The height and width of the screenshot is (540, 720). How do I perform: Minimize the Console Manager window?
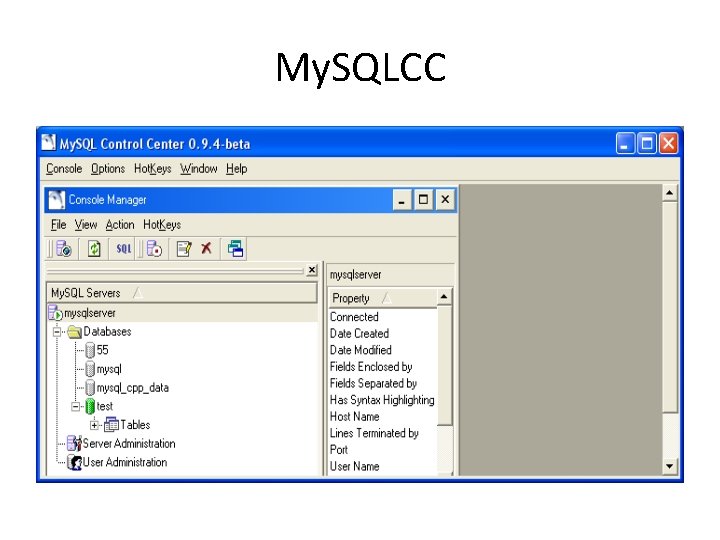click(402, 200)
